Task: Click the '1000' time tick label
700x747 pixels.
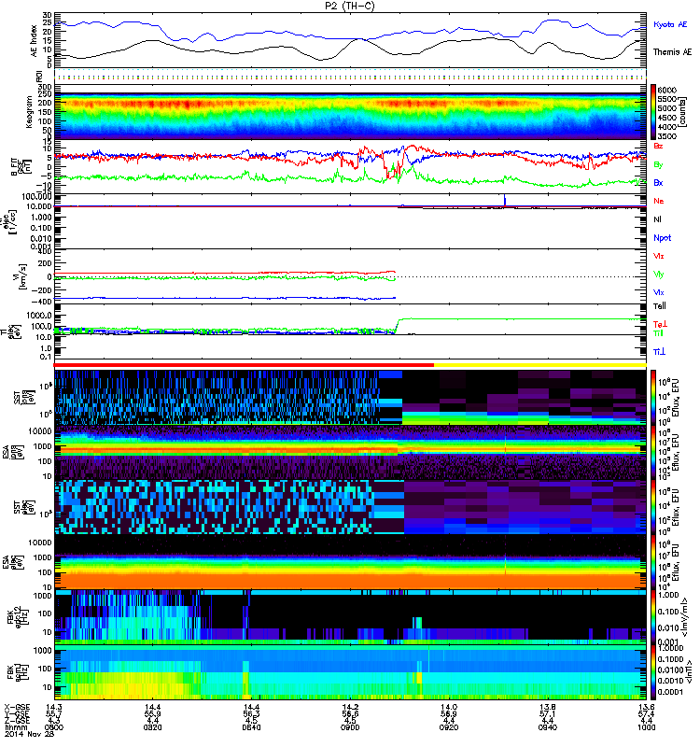Action: (x=647, y=727)
